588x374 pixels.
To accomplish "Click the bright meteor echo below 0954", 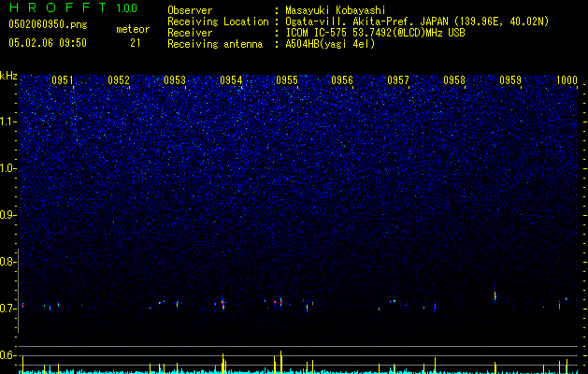I will 223,303.
